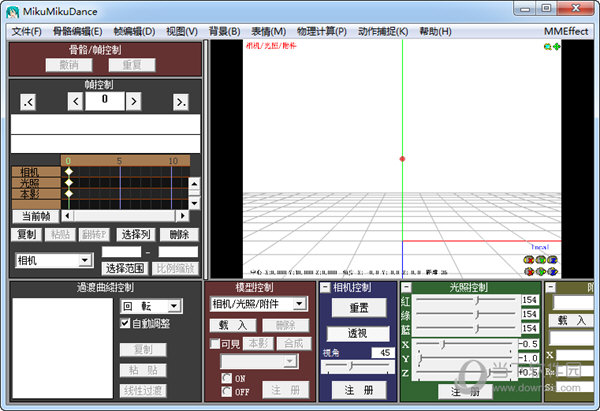Click the Y-axis move icon in viewport
Viewport: 600px width, 411px height.
pos(541,271)
